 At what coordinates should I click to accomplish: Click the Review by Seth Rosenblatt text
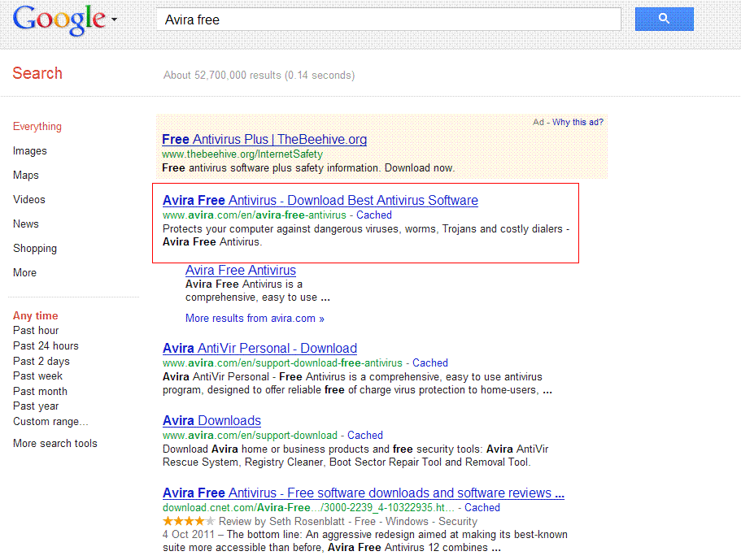pos(281,521)
